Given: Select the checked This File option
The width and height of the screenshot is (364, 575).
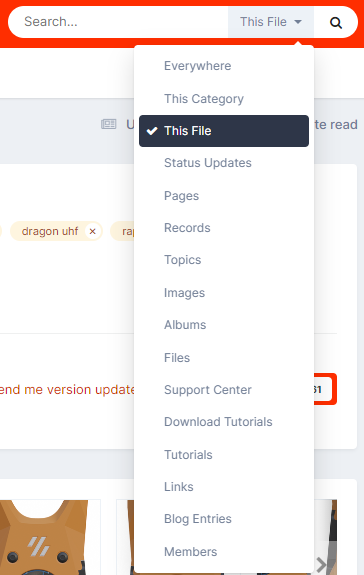Looking at the screenshot, I should (224, 131).
